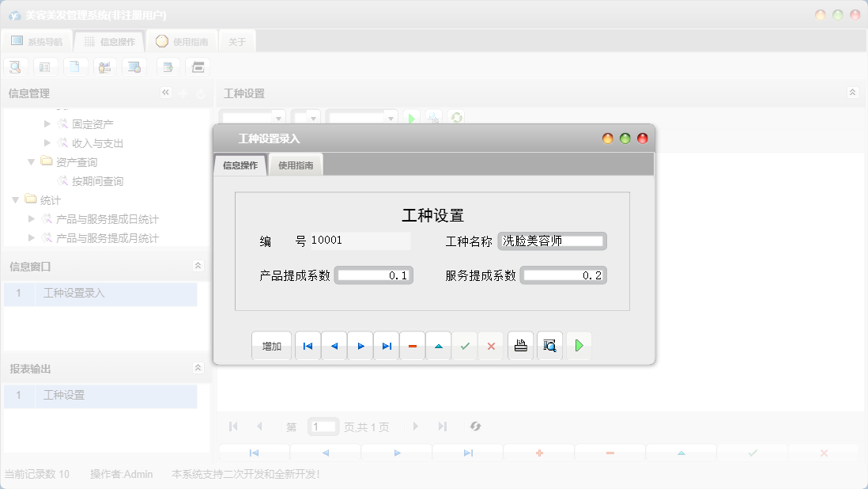This screenshot has height=489, width=868.
Task: Collapse the 信息管理 sidebar panel
Action: pos(166,93)
